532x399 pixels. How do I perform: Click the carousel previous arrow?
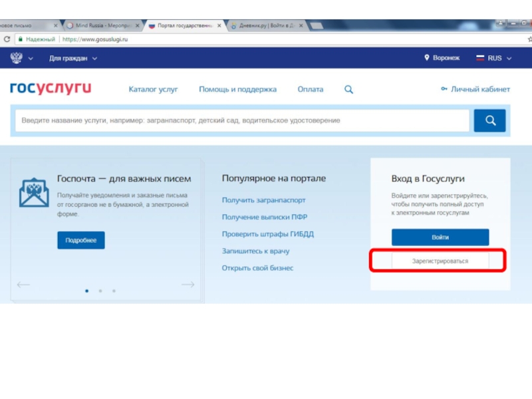click(23, 285)
